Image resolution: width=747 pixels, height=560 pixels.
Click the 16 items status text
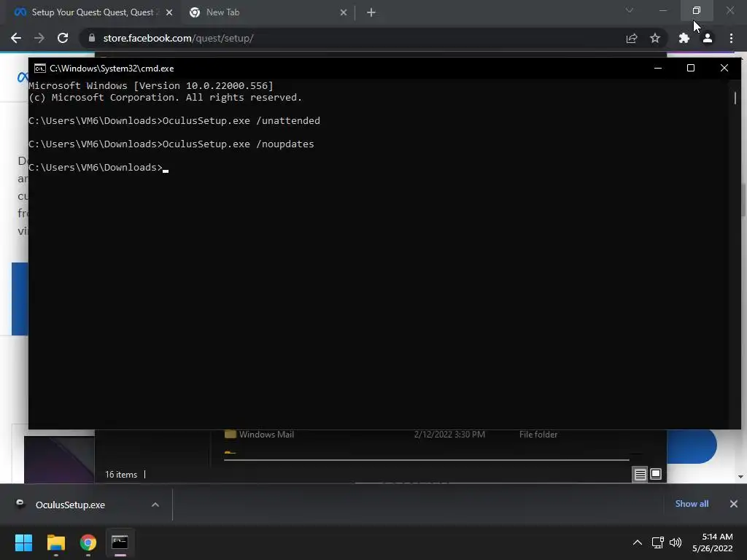[x=121, y=474]
